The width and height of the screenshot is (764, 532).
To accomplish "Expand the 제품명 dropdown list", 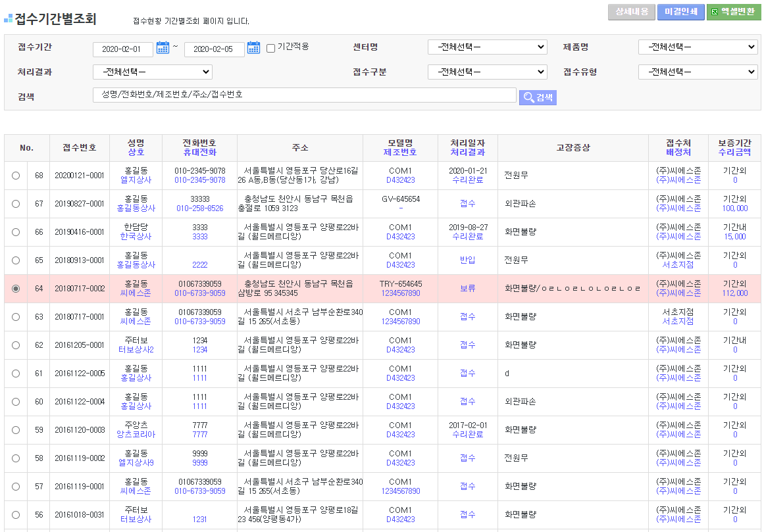I will [x=698, y=47].
